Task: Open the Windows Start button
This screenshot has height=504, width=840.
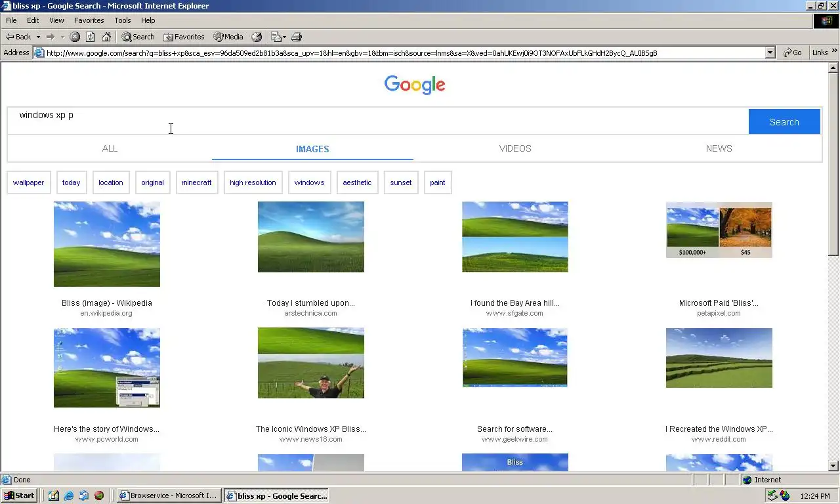Action: 19,495
